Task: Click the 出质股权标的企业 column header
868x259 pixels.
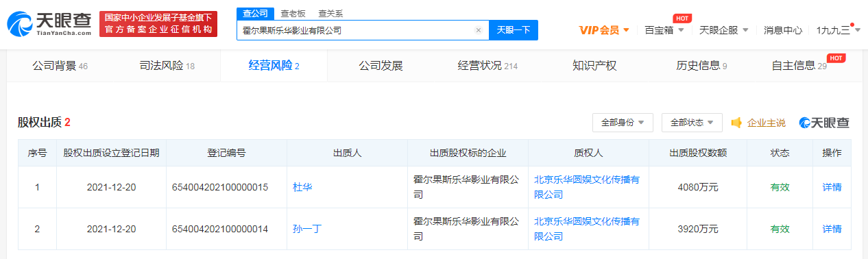Action: [468, 153]
